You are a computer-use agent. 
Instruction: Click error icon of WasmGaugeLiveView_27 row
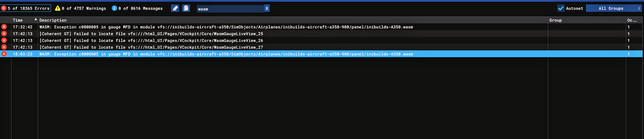pos(4,47)
